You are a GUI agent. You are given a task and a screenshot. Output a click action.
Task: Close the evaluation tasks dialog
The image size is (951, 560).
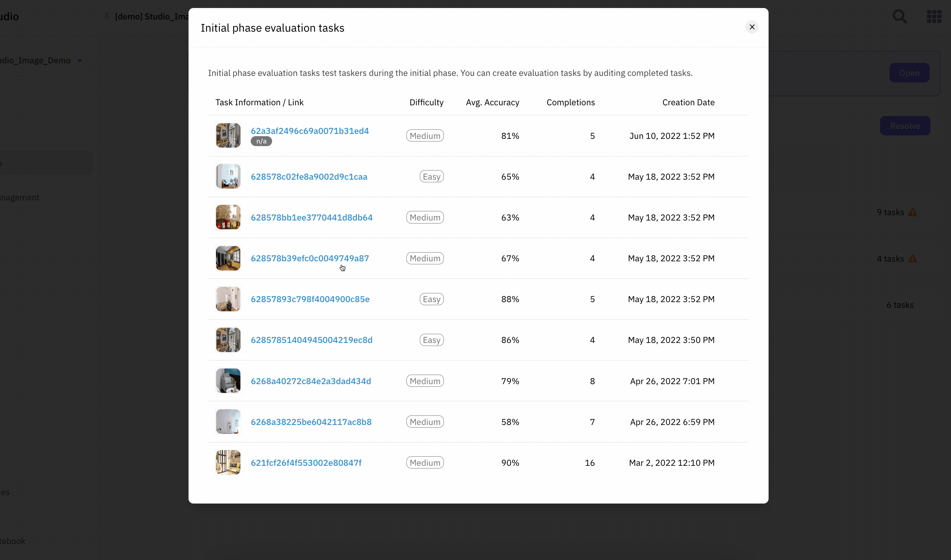[x=752, y=27]
